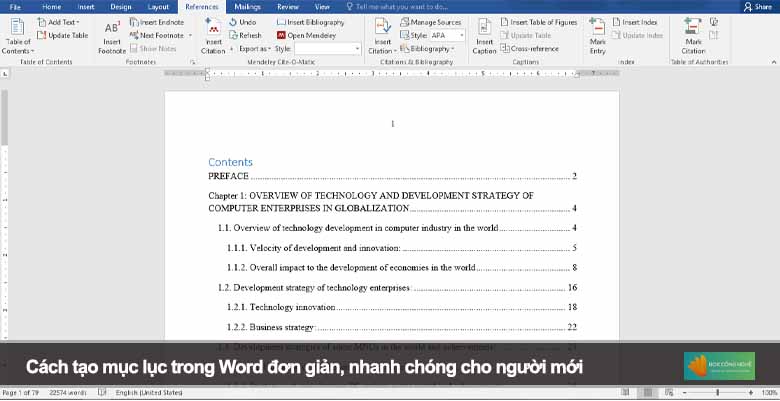The width and height of the screenshot is (780, 401).
Task: Expand the Add Text dropdown
Action: click(x=58, y=22)
